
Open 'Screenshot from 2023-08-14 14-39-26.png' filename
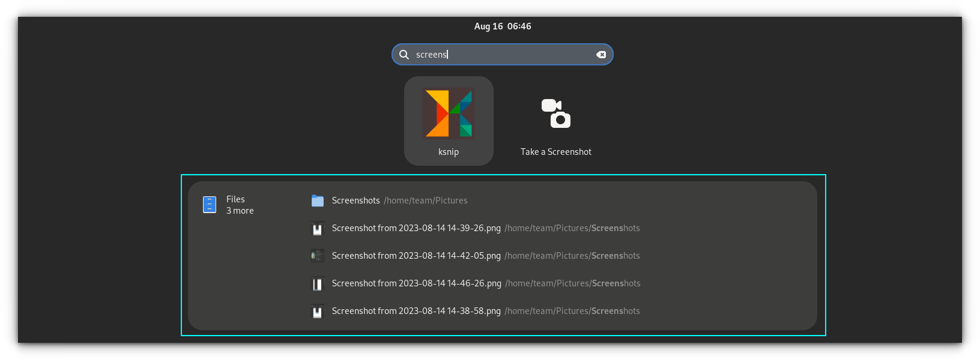[x=416, y=228]
